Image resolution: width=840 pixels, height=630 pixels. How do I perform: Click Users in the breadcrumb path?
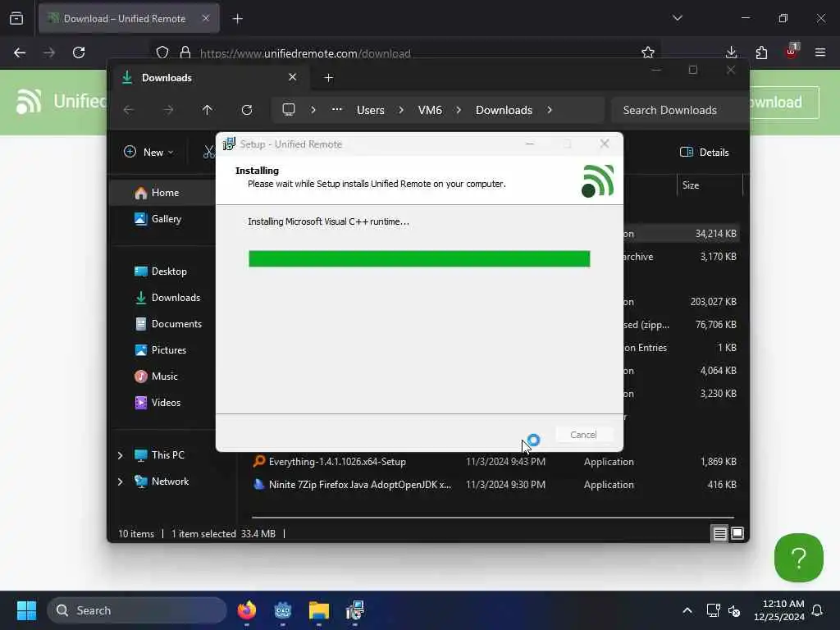[371, 110]
